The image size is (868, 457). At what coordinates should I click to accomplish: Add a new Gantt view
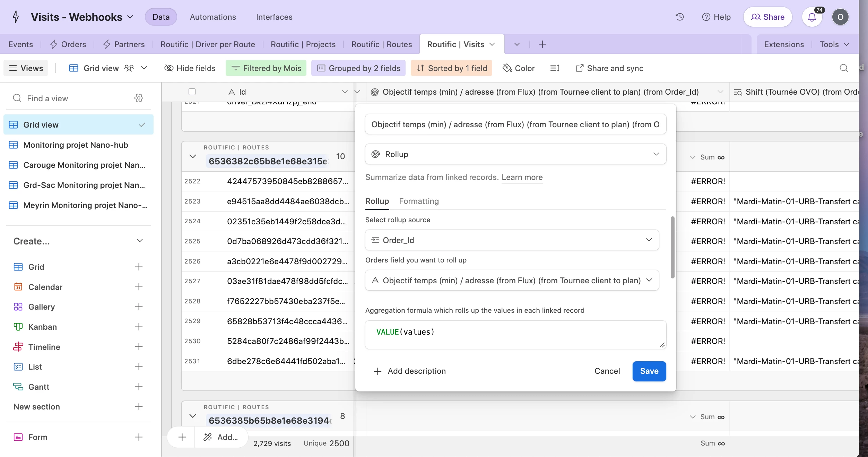[139, 387]
